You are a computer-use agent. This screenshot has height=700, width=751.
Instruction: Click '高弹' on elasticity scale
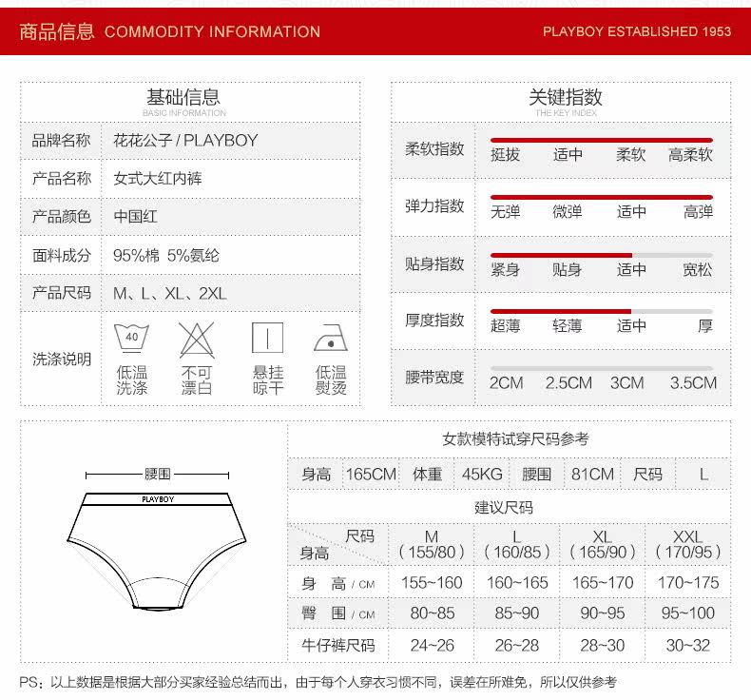[x=699, y=212]
